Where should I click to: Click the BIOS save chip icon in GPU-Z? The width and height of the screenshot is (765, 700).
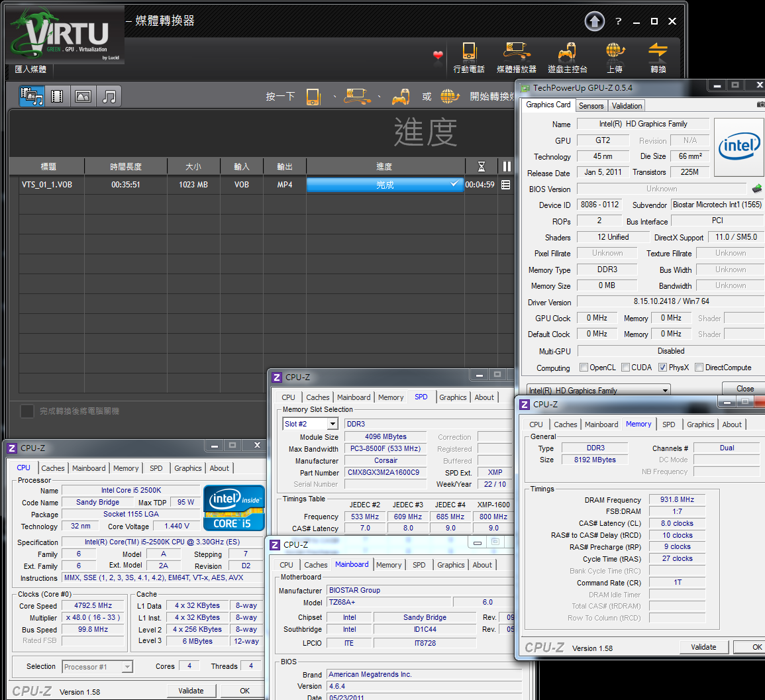756,189
